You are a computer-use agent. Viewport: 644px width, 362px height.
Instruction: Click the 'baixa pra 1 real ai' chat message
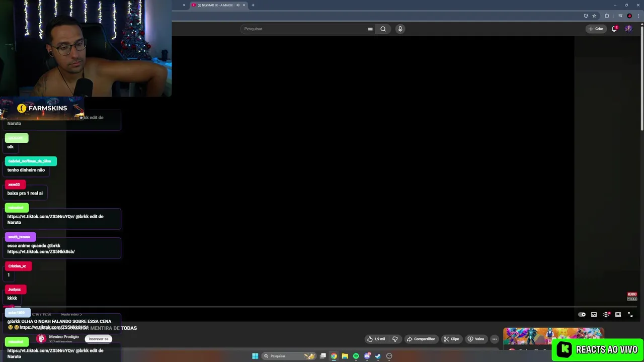pyautogui.click(x=25, y=193)
